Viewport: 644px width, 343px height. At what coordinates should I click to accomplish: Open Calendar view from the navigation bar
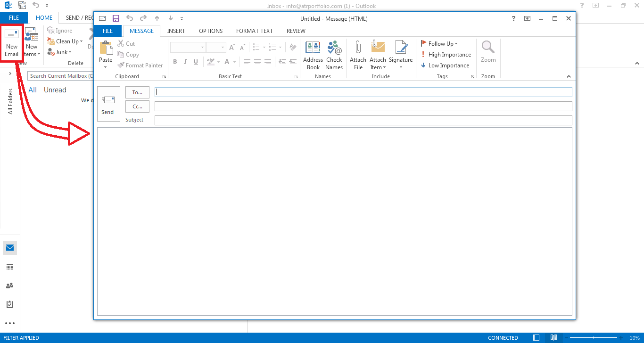(x=10, y=267)
